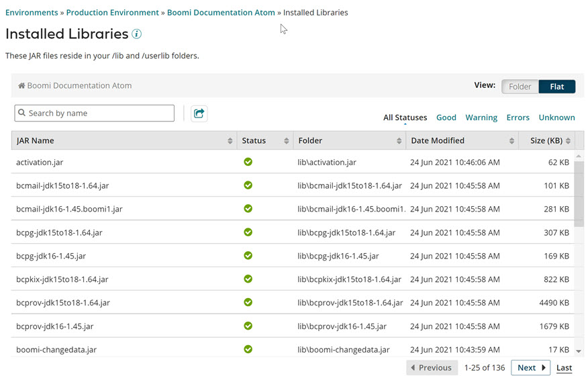This screenshot has height=378, width=588.
Task: Select the All Statuses filter
Action: point(405,117)
